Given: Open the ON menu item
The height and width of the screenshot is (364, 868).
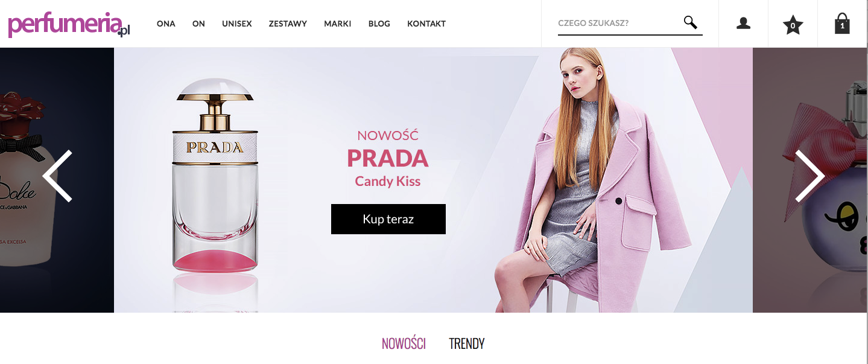Looking at the screenshot, I should point(198,24).
